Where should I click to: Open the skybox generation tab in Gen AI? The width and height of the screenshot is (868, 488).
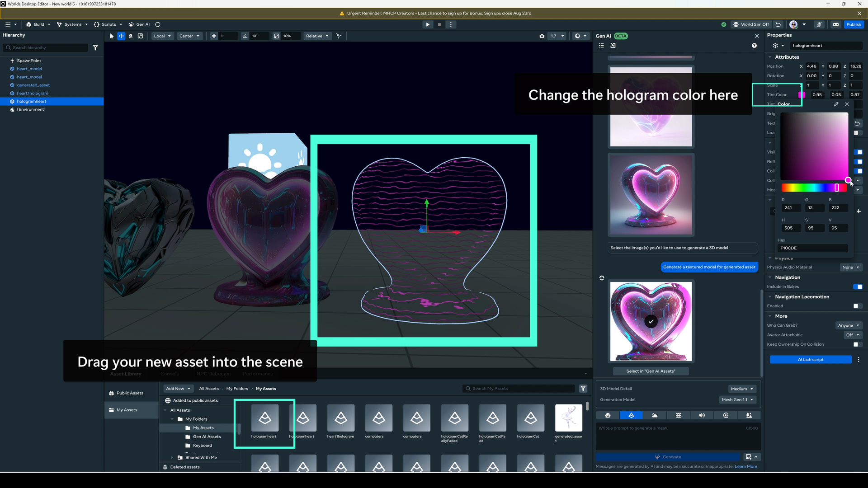coord(655,415)
